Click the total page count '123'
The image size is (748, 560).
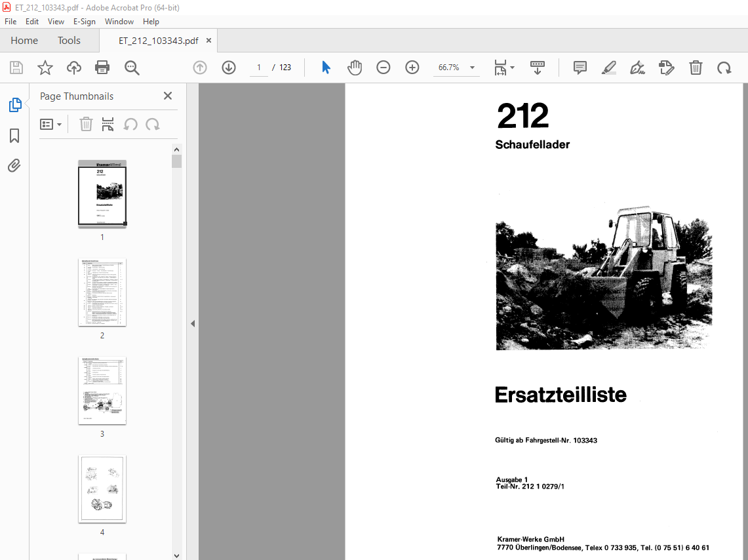pyautogui.click(x=285, y=68)
